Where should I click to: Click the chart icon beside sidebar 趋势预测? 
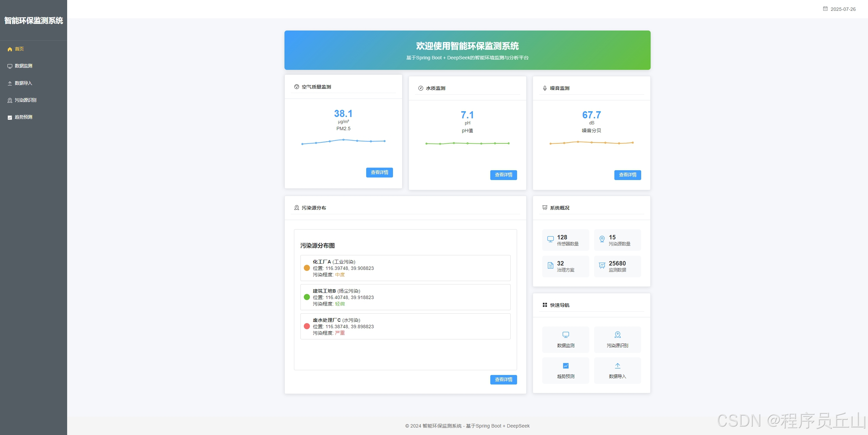pos(10,117)
